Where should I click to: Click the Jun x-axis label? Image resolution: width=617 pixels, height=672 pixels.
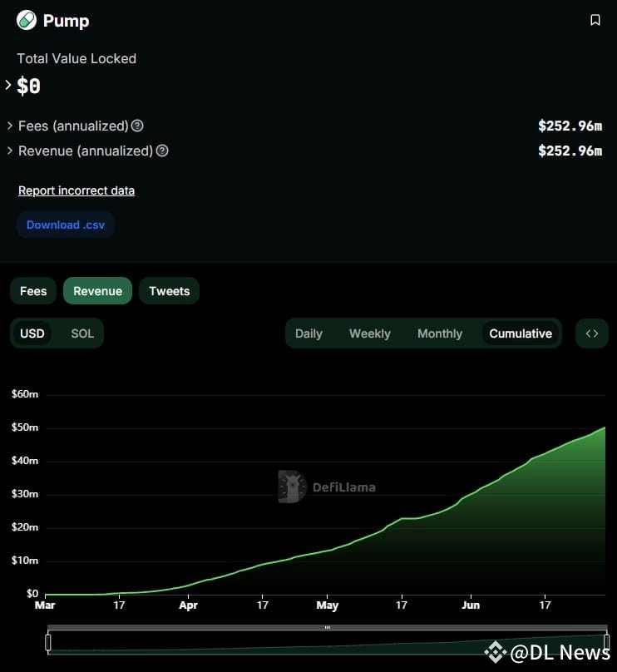tap(471, 605)
